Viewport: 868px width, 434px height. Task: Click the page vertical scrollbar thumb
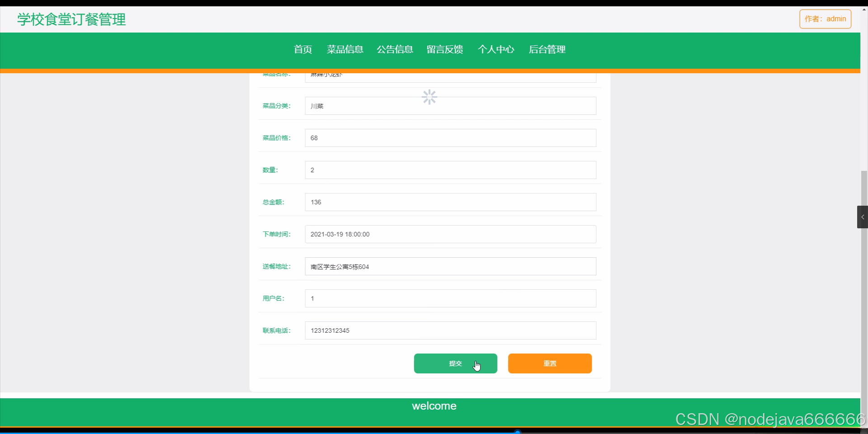tap(864, 298)
